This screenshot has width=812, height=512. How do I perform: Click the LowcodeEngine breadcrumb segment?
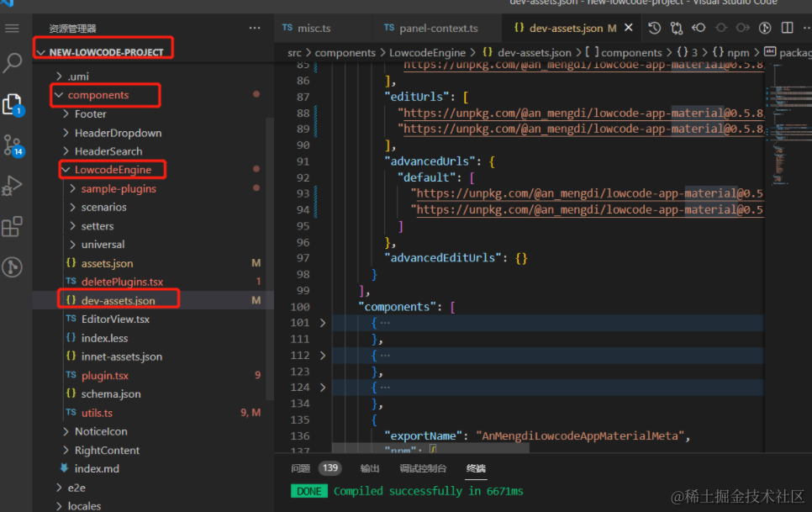pyautogui.click(x=427, y=53)
